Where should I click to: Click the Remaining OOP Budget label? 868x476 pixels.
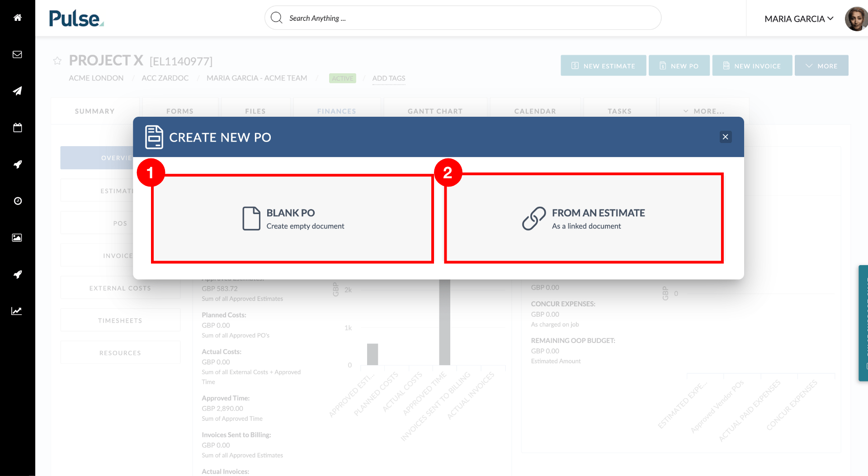coord(573,341)
